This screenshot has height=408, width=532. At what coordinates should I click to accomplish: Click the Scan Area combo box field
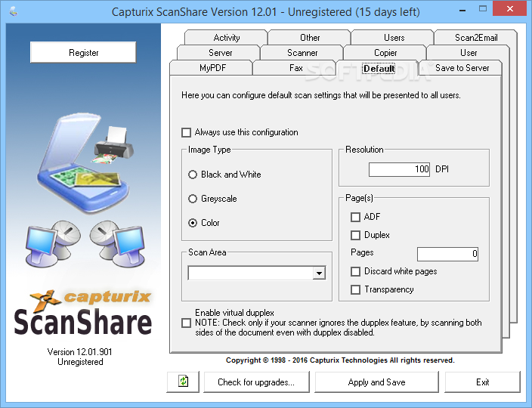click(256, 273)
